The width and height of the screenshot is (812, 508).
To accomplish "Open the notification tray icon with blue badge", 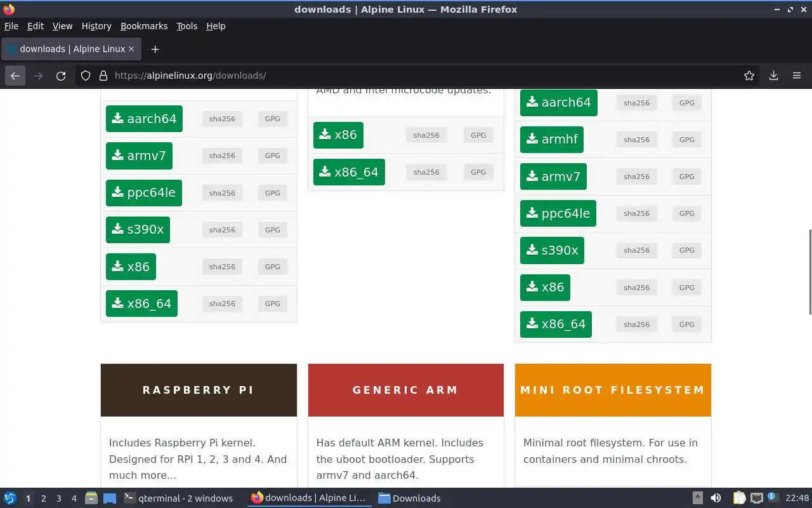I will [x=772, y=497].
